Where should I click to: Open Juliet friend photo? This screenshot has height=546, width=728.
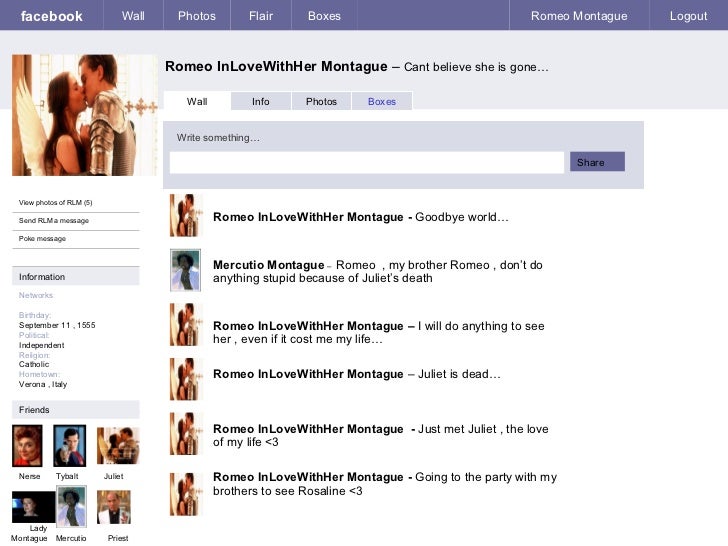[118, 446]
